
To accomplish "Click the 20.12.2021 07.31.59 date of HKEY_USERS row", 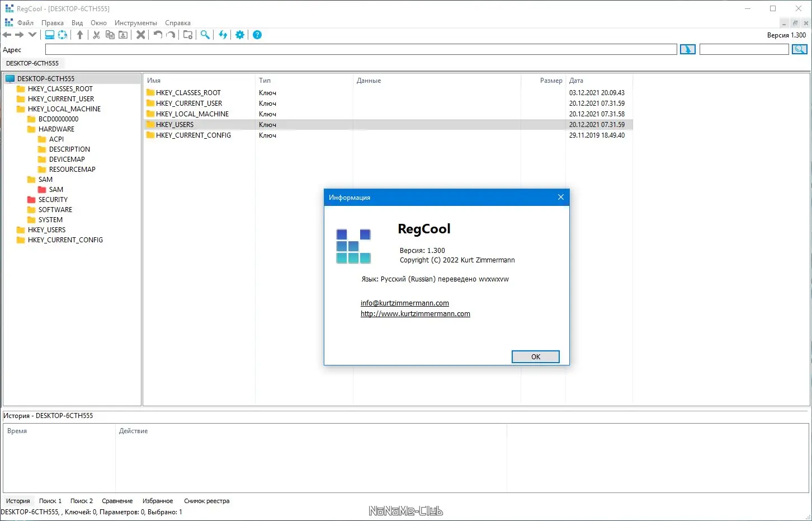I will coord(597,125).
